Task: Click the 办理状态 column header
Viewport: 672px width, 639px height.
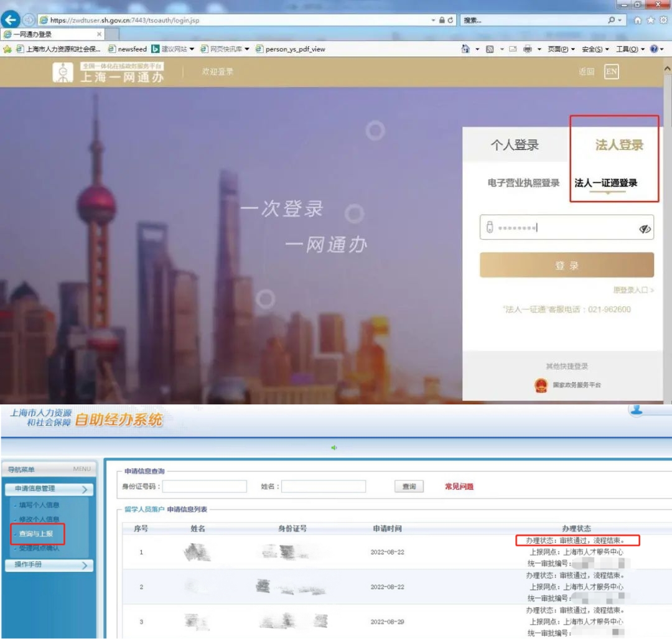Action: point(576,528)
